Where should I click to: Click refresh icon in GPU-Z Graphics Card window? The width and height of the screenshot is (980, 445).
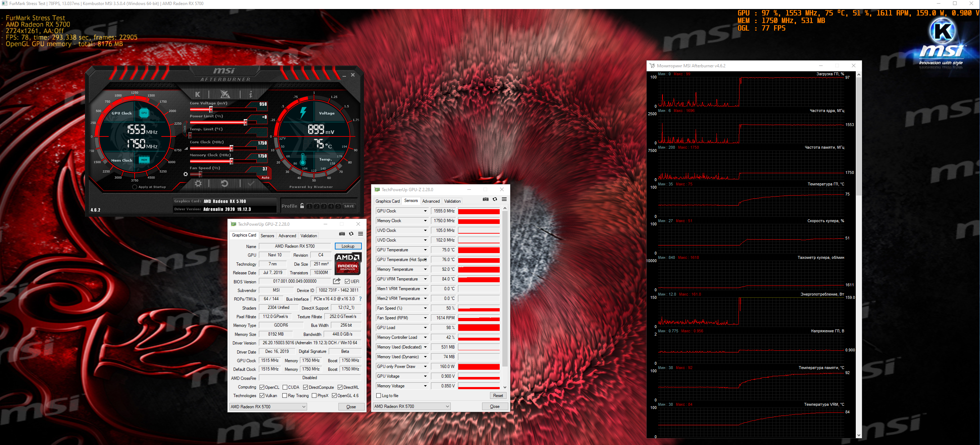pyautogui.click(x=351, y=234)
